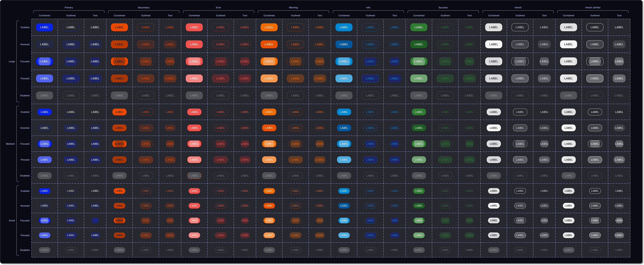Image resolution: width=644 pixels, height=265 pixels.
Task: Click the Large Enabled Success Contained button
Action: tap(419, 27)
